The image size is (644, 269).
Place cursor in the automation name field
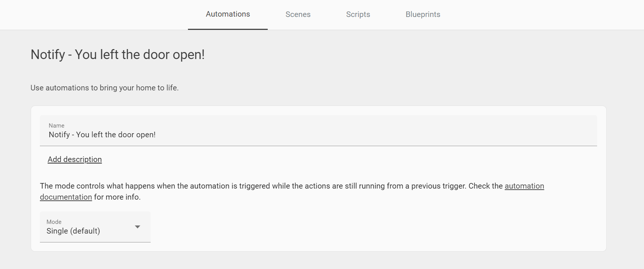coord(258,134)
